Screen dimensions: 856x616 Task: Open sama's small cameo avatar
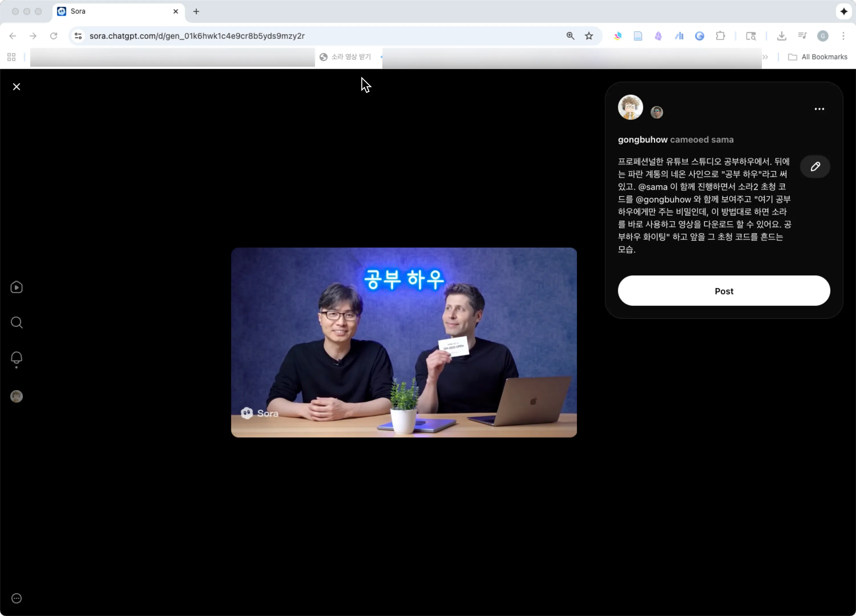657,112
